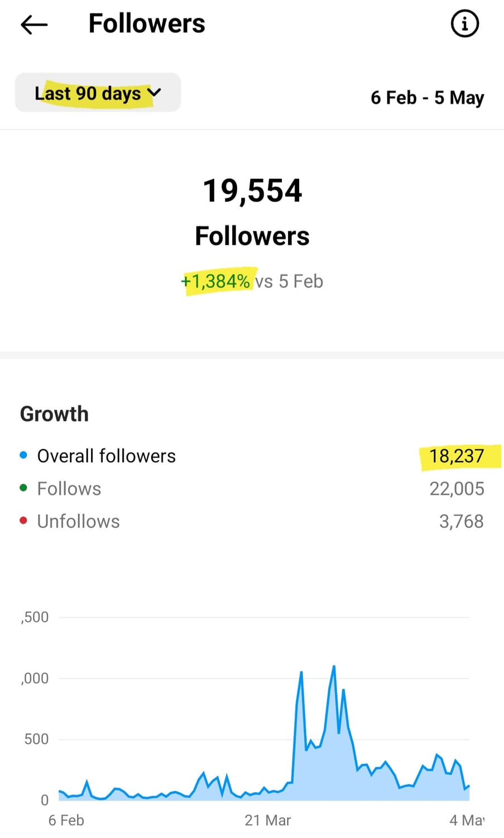This screenshot has width=504, height=838.
Task: Select the Overall followers legend label
Action: pyautogui.click(x=106, y=456)
